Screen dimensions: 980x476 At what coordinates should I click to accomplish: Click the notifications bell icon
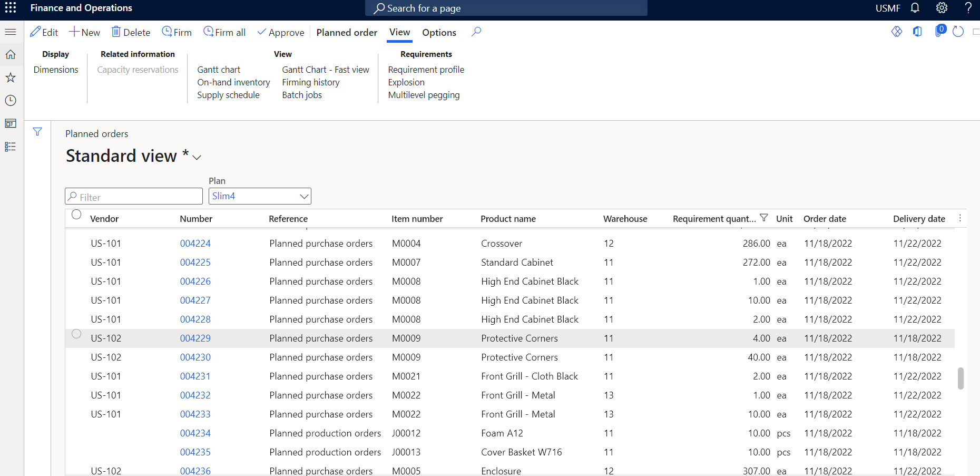[x=915, y=8]
